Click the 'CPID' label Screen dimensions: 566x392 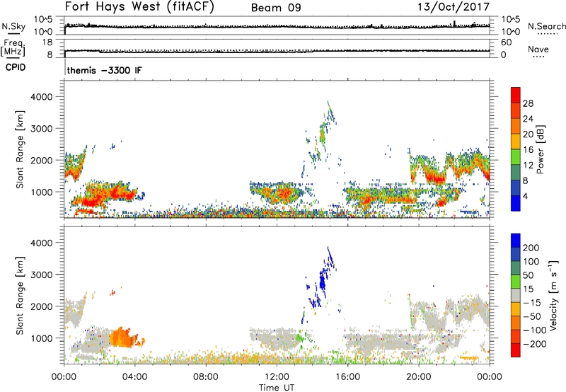click(16, 67)
